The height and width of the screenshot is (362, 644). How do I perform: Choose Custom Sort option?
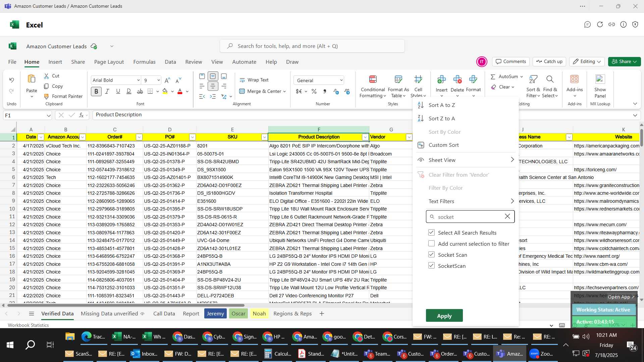click(x=465, y=145)
